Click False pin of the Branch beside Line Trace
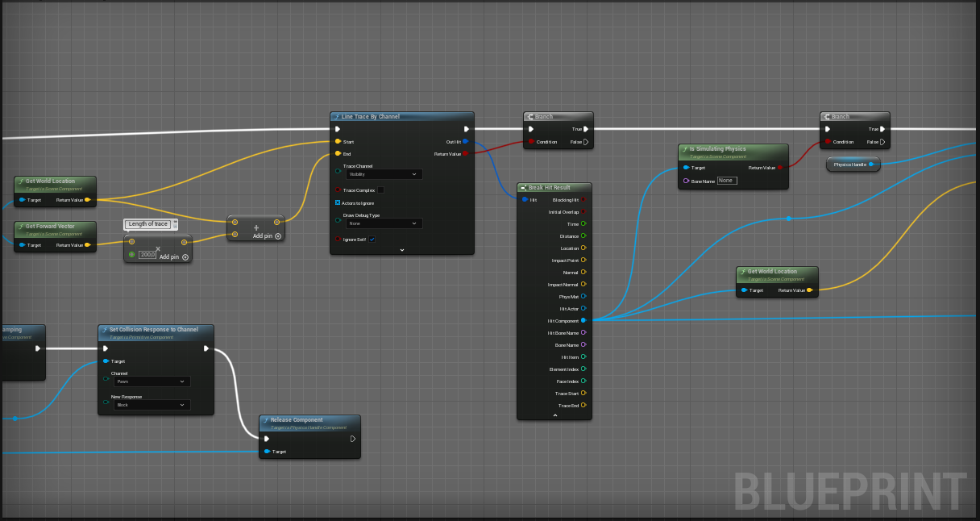This screenshot has width=980, height=521. pos(586,142)
